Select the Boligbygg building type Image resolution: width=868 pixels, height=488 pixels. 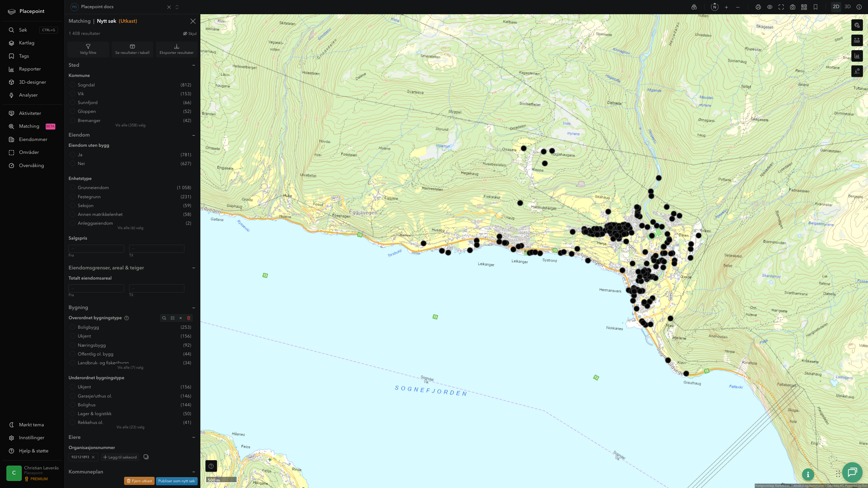(x=73, y=327)
